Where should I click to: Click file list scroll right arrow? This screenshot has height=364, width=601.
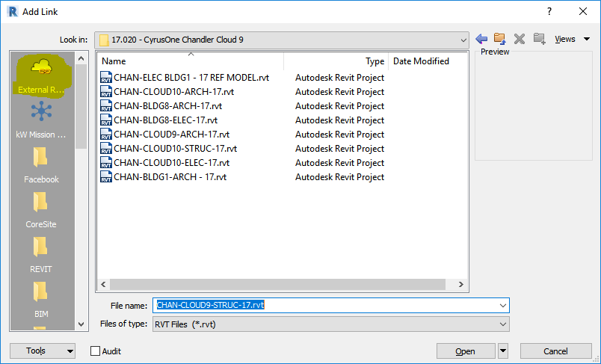(460, 284)
